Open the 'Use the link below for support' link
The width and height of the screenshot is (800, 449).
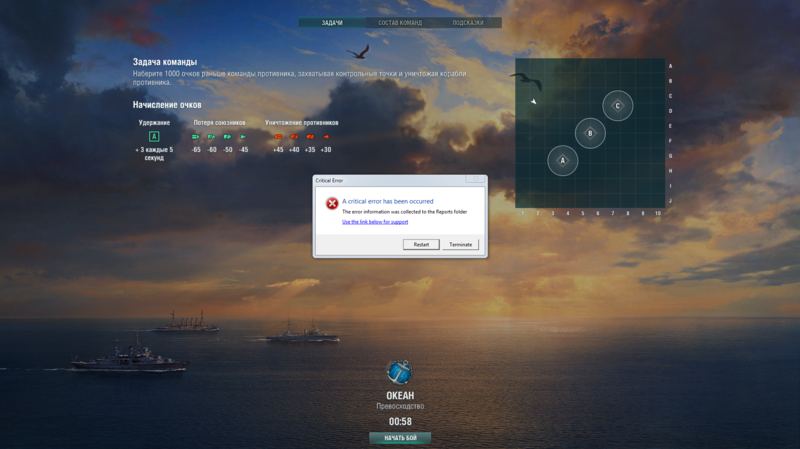[x=375, y=222]
